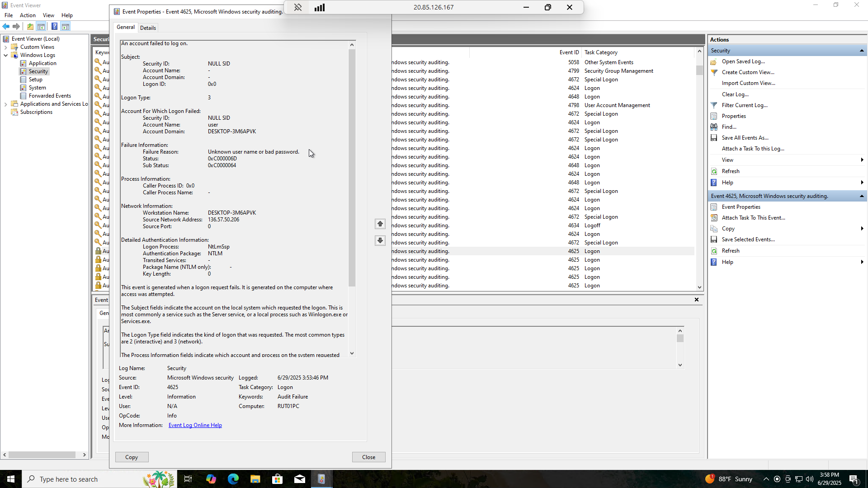Select System log in tree
868x488 pixels.
(x=37, y=88)
